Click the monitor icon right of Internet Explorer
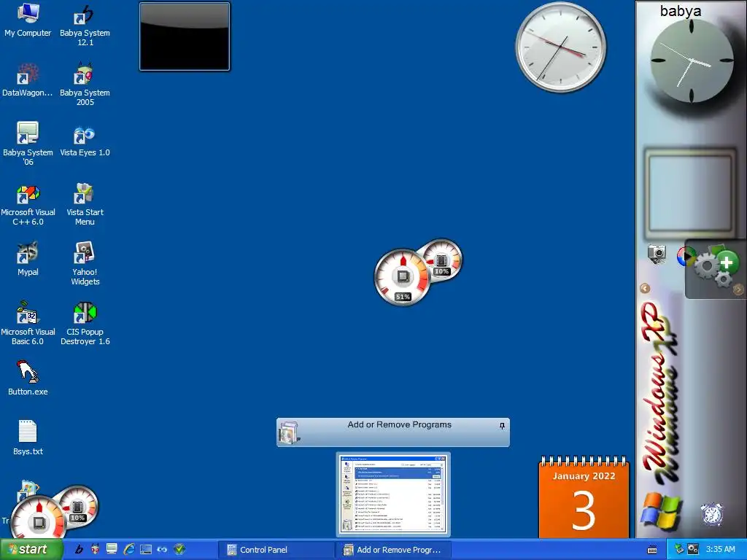Image resolution: width=747 pixels, height=560 pixels. coord(145,550)
